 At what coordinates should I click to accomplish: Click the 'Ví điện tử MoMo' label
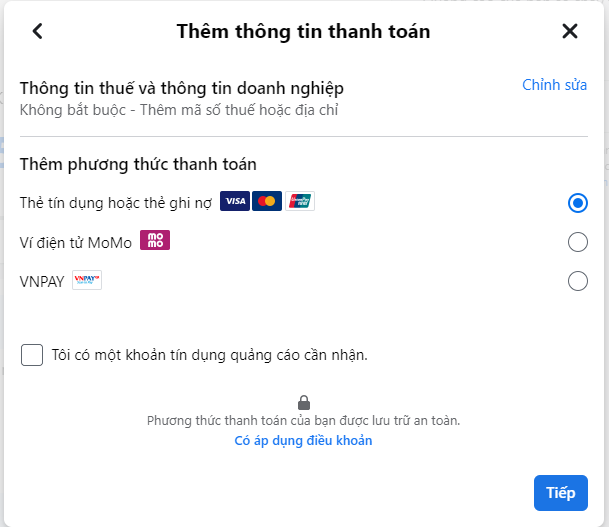click(x=75, y=242)
